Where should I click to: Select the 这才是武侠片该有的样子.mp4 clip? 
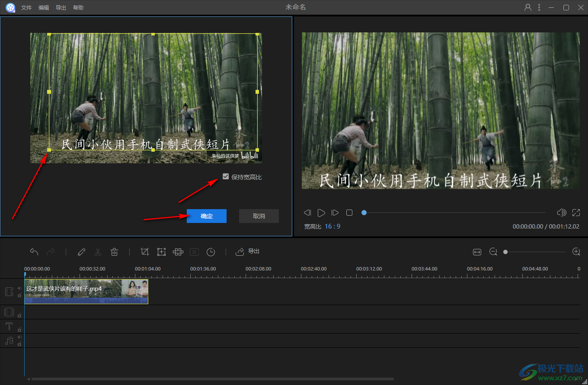(x=86, y=292)
